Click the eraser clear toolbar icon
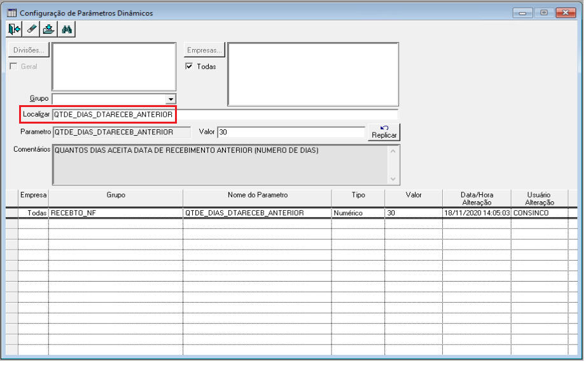The image size is (588, 367). pos(31,29)
